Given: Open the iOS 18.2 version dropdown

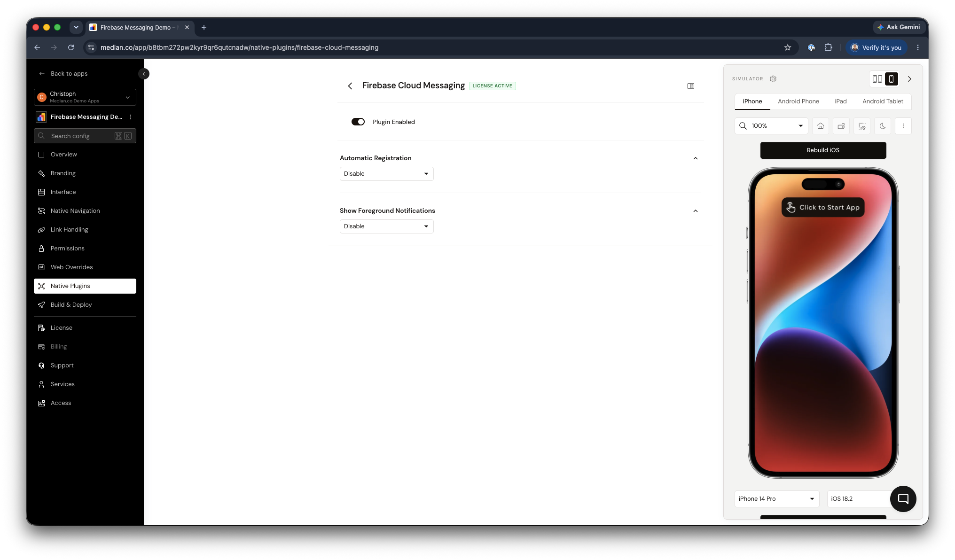Looking at the screenshot, I should pos(860,499).
